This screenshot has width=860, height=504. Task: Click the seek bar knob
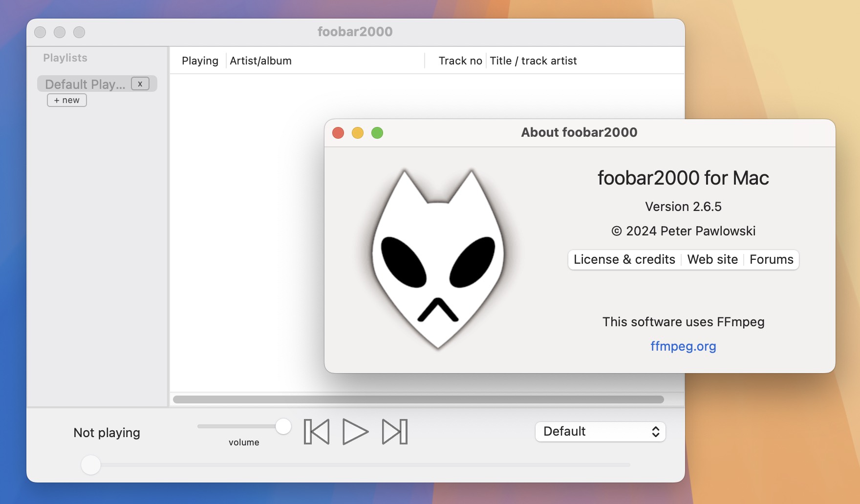point(91,465)
